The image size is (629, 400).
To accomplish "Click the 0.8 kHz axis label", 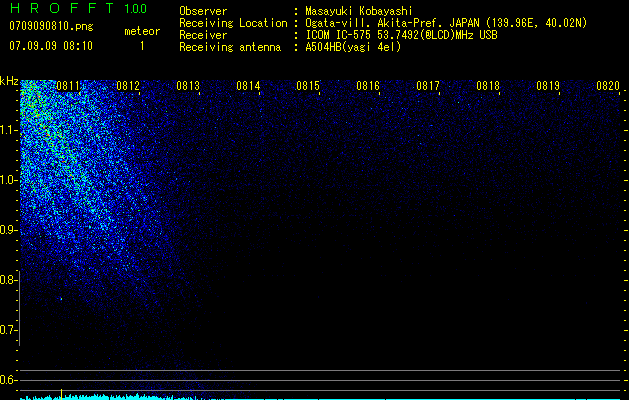I will pos(8,280).
